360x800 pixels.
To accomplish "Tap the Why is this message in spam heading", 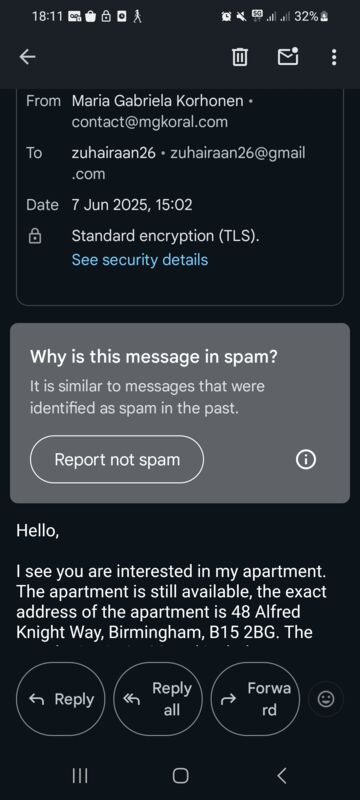I will pyautogui.click(x=154, y=357).
